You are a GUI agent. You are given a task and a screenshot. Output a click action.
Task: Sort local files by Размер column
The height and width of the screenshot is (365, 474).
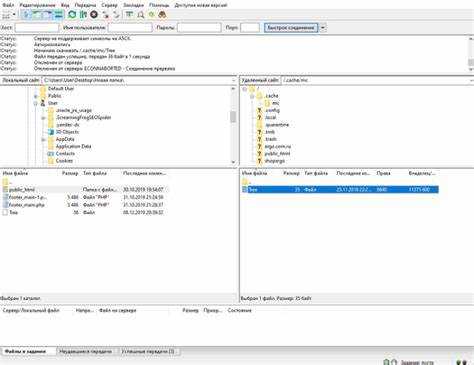(x=70, y=173)
